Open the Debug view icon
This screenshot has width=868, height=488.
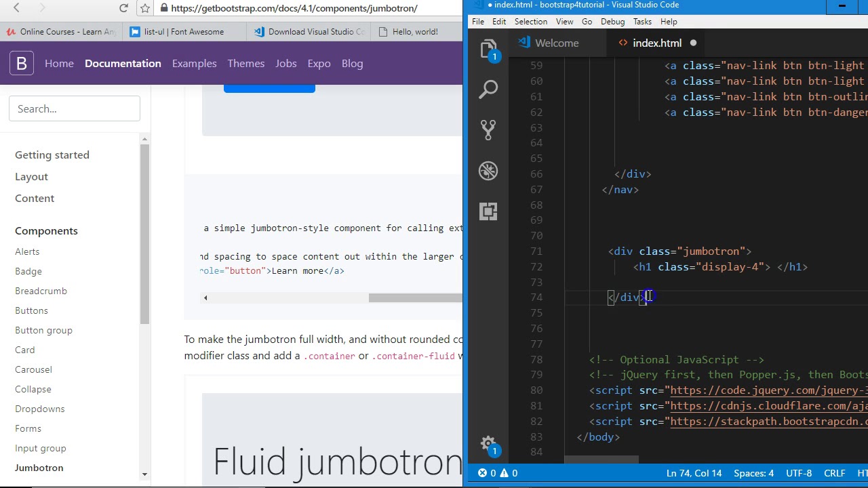coord(488,170)
